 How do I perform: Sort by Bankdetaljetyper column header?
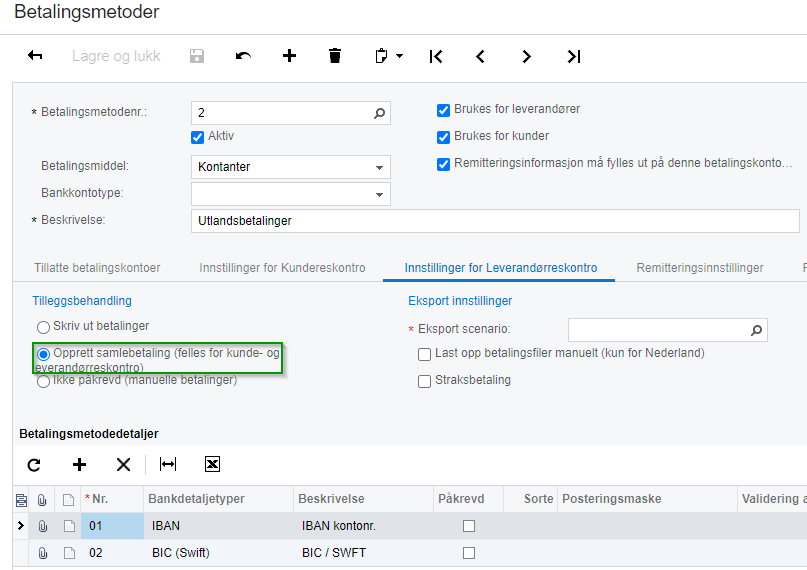click(218, 499)
